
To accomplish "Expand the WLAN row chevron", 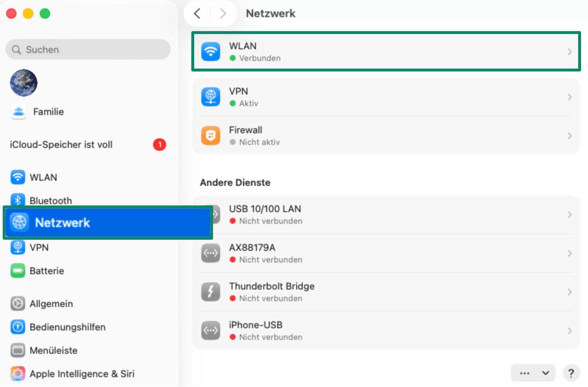I will click(570, 51).
